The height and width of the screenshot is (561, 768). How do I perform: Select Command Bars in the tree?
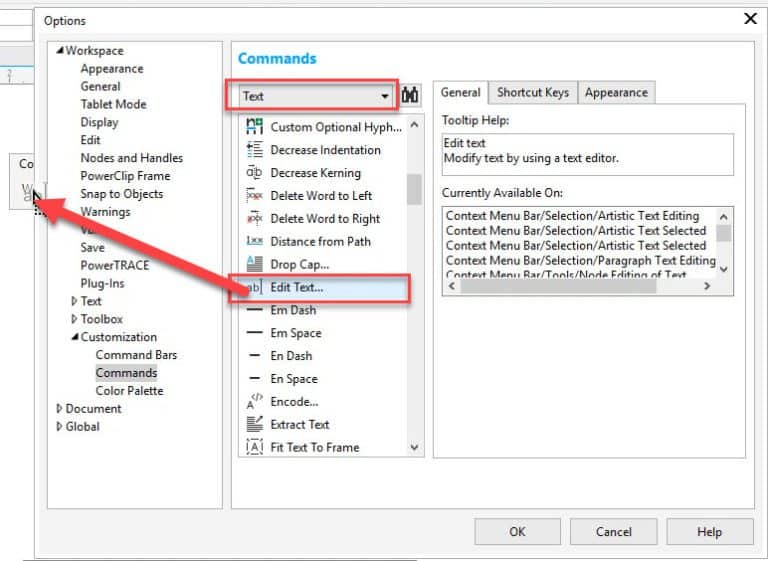tap(136, 355)
